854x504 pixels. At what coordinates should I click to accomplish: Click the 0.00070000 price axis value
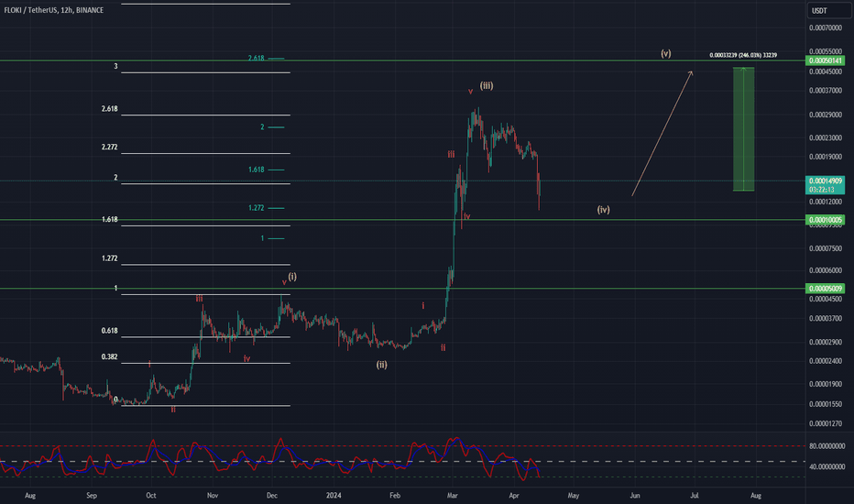(825, 27)
